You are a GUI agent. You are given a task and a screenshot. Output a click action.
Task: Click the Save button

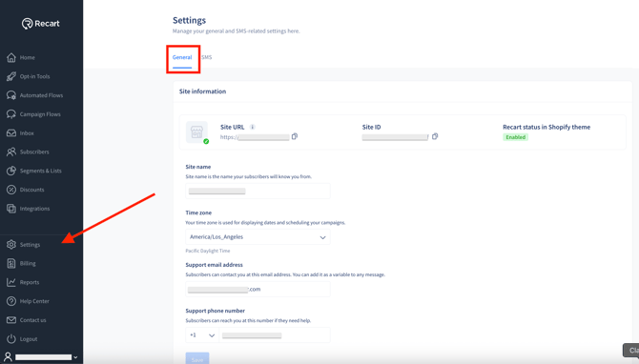coord(197,358)
